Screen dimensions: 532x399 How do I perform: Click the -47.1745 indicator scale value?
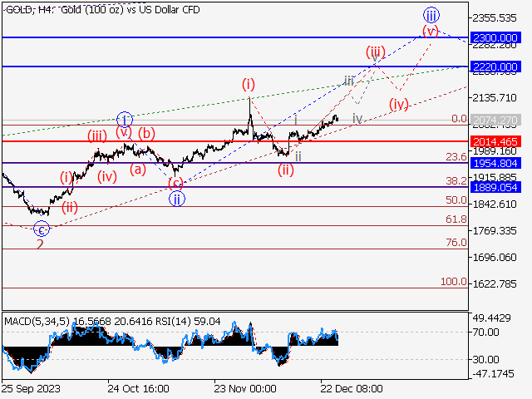coord(493,373)
